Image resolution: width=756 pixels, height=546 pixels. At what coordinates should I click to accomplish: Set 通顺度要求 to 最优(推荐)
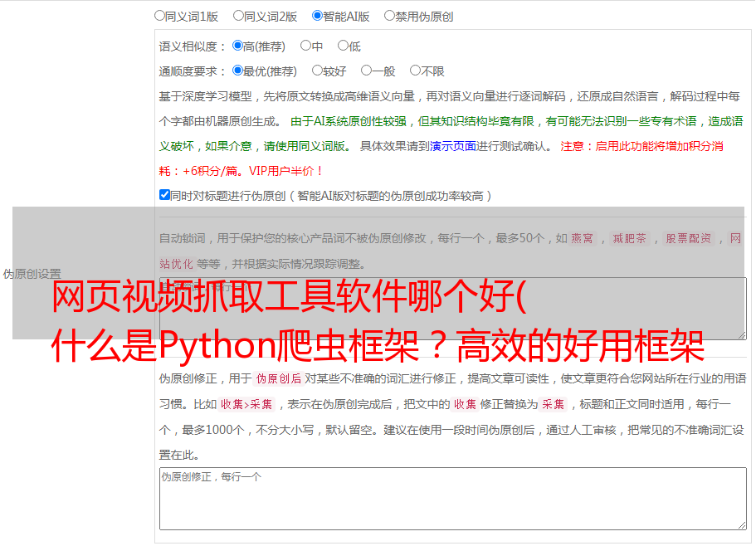[x=237, y=71]
